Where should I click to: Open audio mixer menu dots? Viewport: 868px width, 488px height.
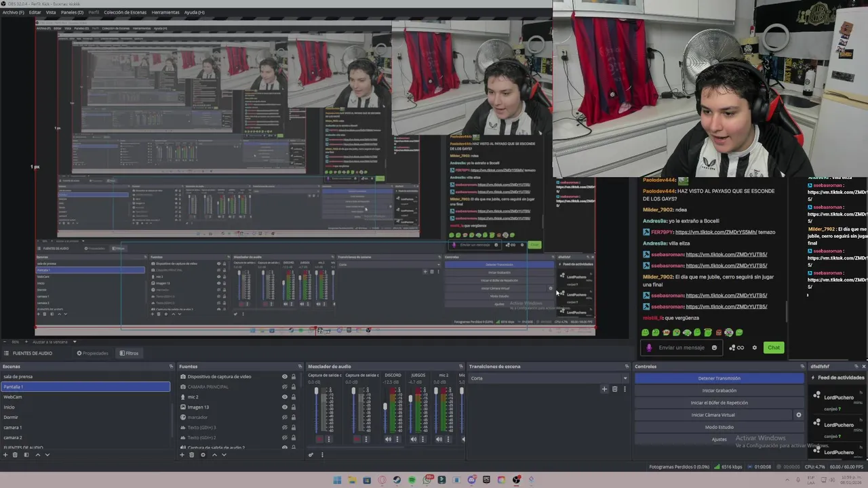(x=322, y=454)
